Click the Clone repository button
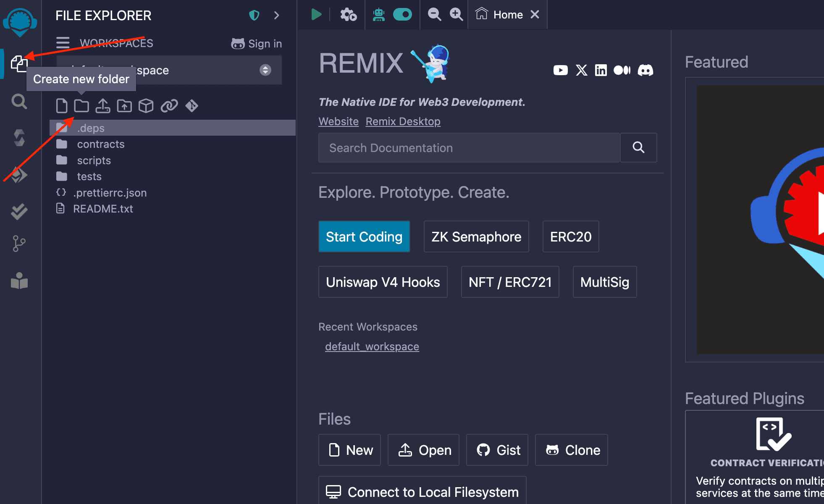Image resolution: width=824 pixels, height=504 pixels. coord(572,450)
